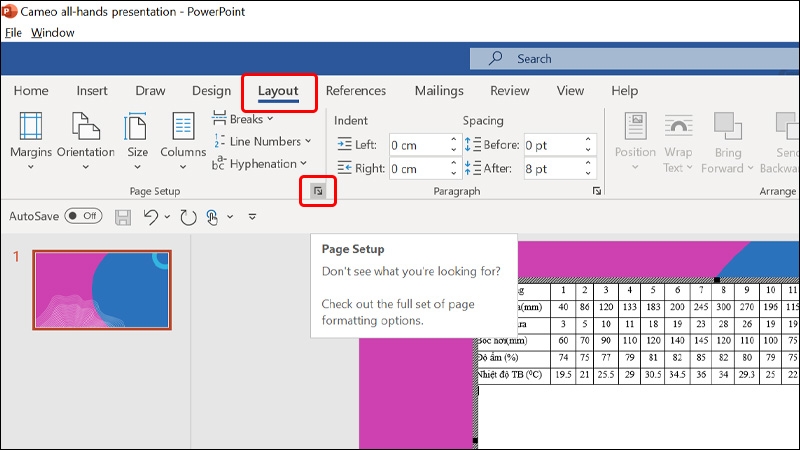Switch to the Mailings tab
This screenshot has height=450, width=800.
(439, 91)
